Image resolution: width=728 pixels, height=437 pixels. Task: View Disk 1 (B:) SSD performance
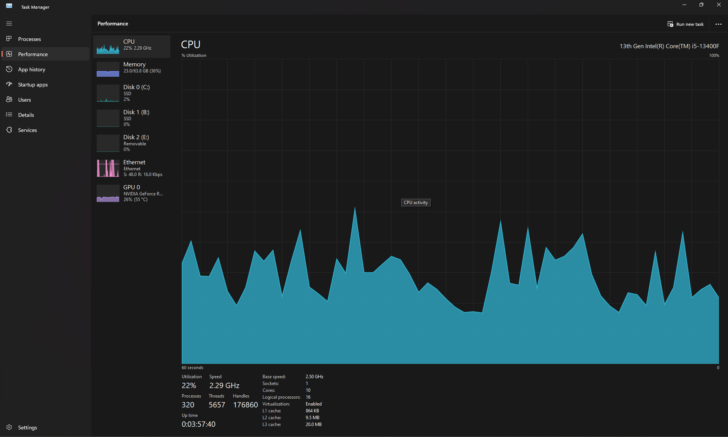[x=132, y=117]
